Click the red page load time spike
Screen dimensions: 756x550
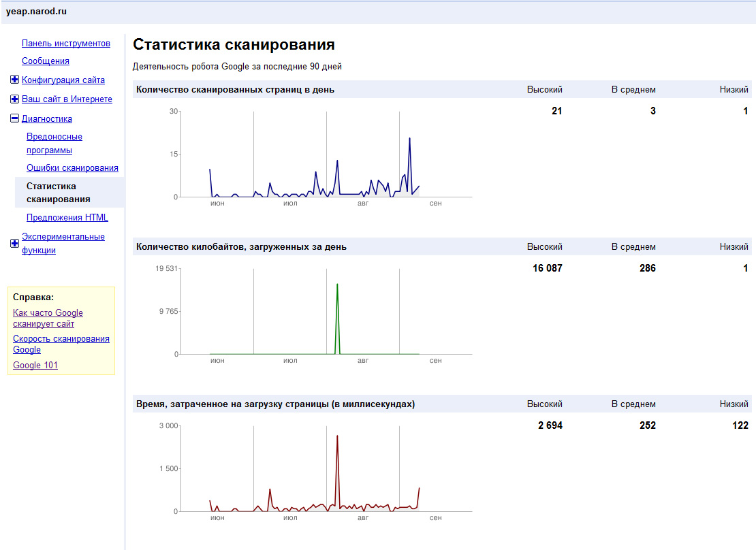click(x=337, y=438)
